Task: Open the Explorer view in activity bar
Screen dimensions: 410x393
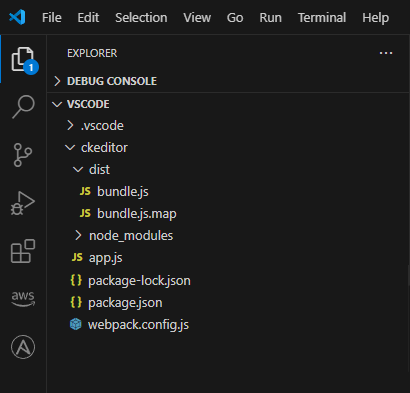Action: point(23,60)
